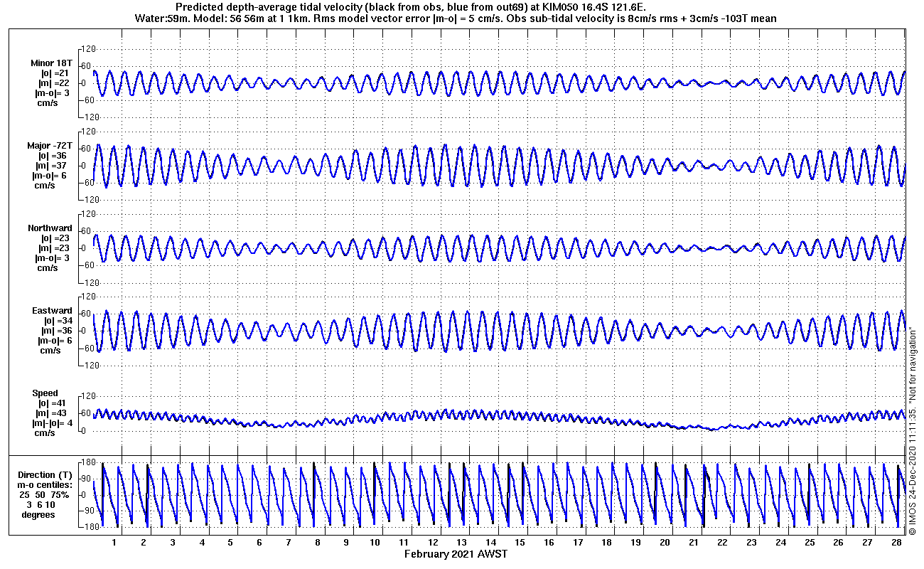Screen dimensions: 924x569
Task: Click day '14' on the x-axis
Action: click(491, 542)
